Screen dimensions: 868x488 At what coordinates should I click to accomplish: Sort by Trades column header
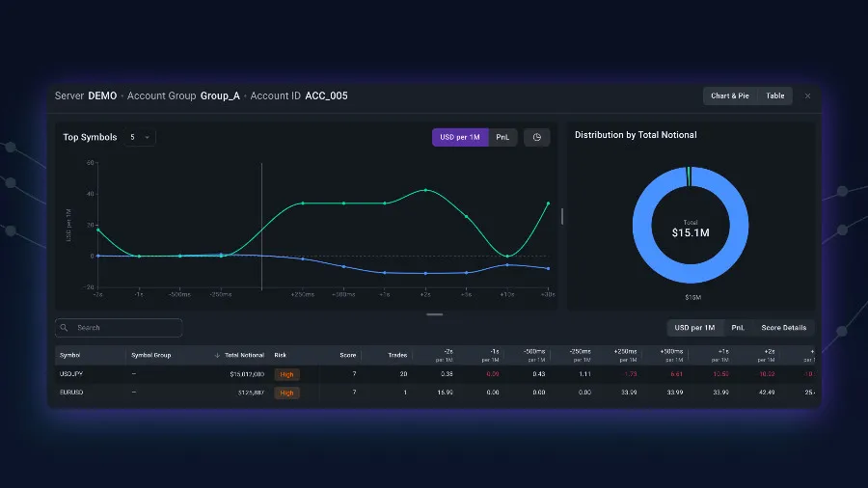click(x=397, y=355)
